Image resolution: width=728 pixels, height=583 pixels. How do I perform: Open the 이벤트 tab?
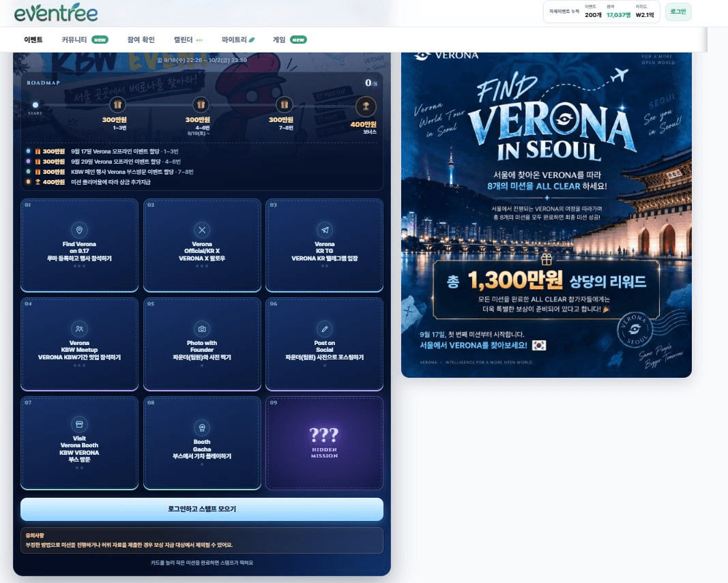[33, 40]
